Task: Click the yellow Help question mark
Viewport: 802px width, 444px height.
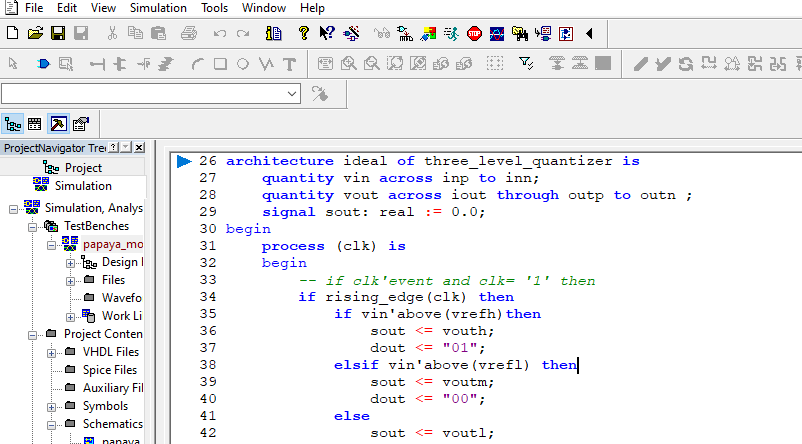Action: (x=303, y=34)
